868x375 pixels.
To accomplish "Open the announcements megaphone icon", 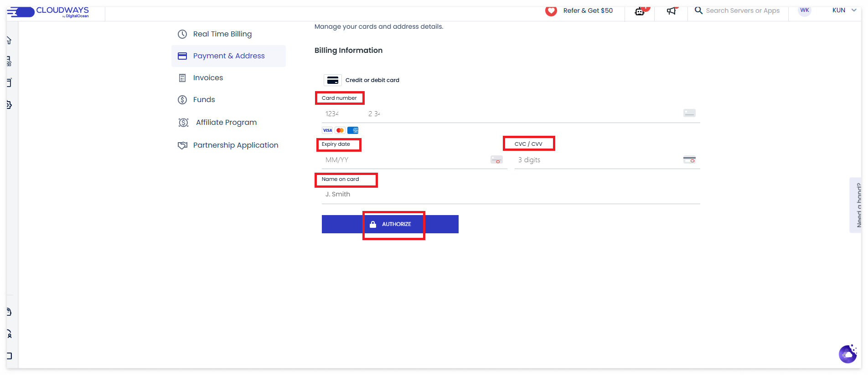I will click(672, 10).
